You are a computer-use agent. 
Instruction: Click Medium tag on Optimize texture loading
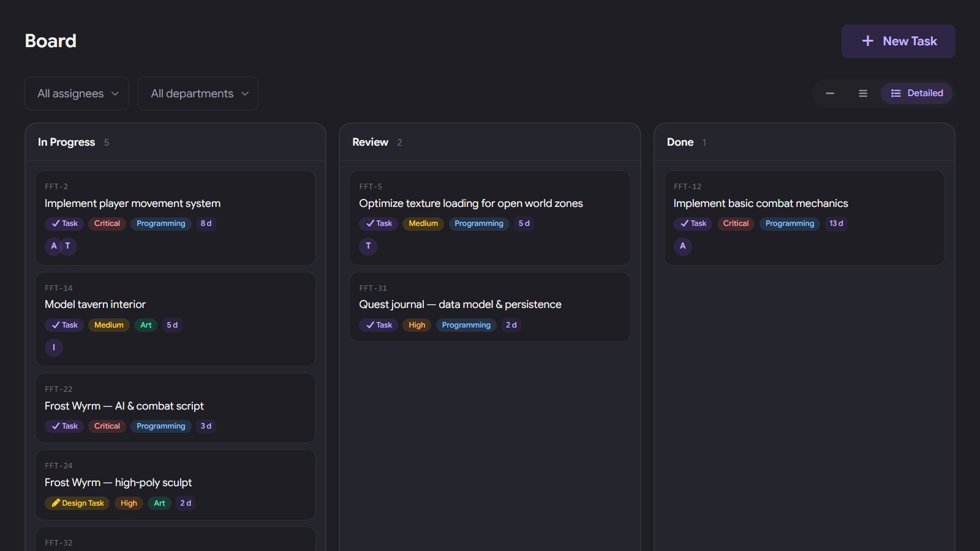pos(423,223)
